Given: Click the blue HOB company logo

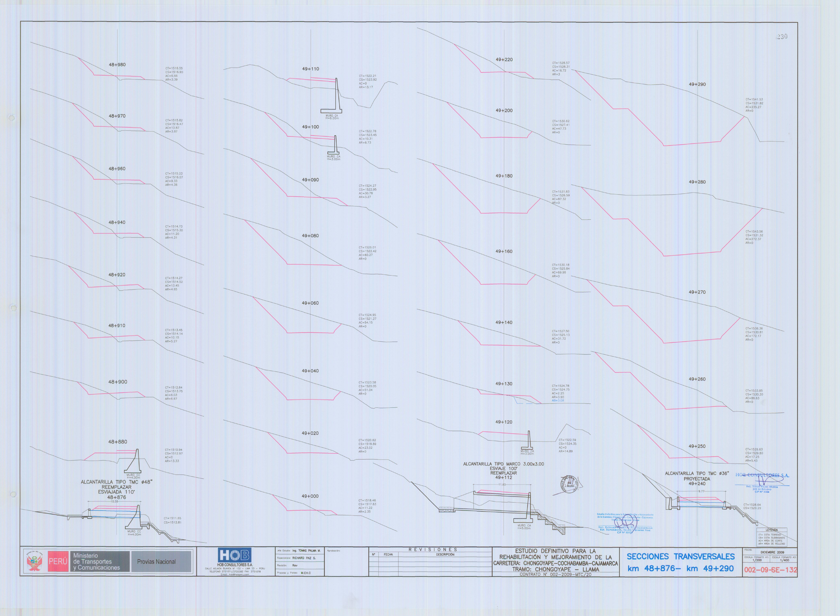Looking at the screenshot, I should click(235, 555).
